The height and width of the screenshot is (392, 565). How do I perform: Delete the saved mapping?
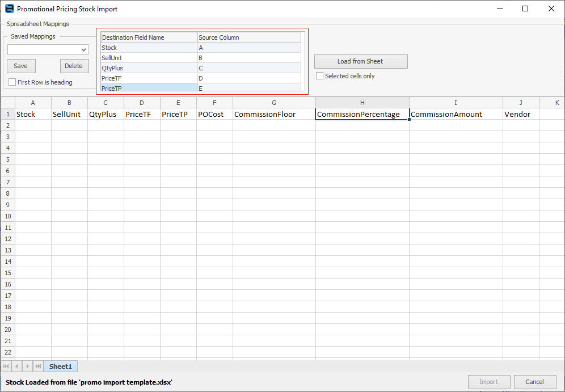click(x=74, y=66)
